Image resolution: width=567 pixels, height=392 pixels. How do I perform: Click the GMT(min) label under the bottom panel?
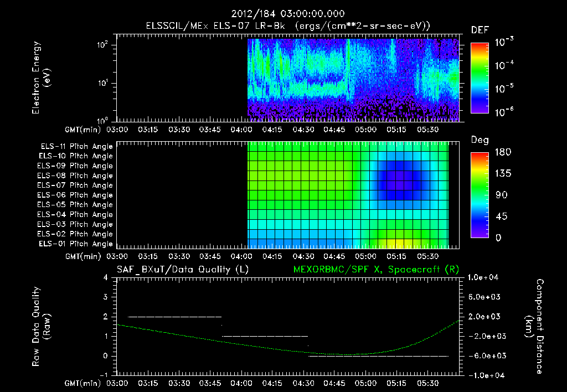pos(83,384)
